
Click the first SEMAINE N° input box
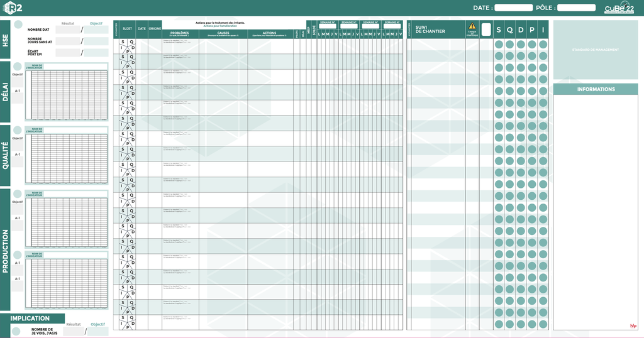pyautogui.click(x=328, y=27)
